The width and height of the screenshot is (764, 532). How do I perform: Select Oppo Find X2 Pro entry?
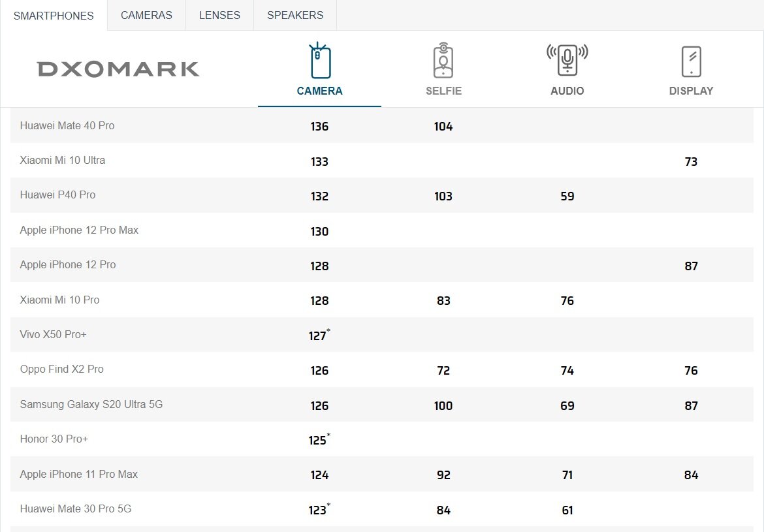(x=62, y=369)
